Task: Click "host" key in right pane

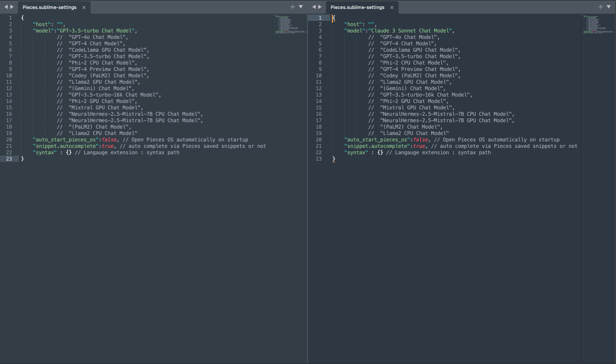Action: 353,24
